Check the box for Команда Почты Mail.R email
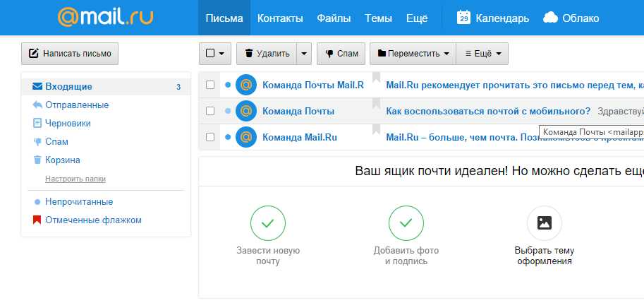This screenshot has width=644, height=303. (x=210, y=85)
